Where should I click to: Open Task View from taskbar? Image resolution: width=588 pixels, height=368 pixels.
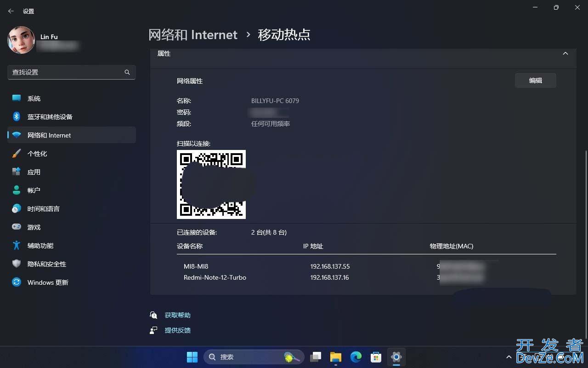[316, 357]
